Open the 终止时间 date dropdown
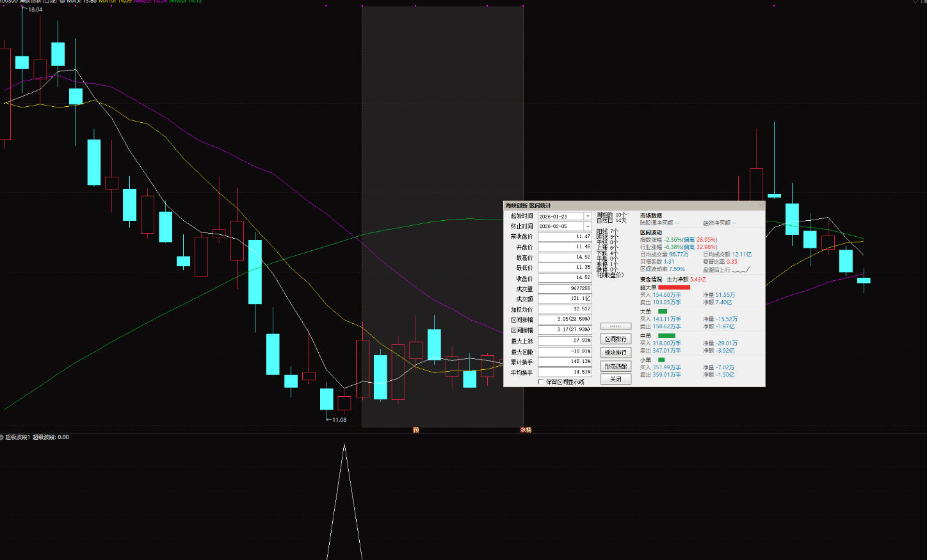Image resolution: width=927 pixels, height=560 pixels. click(588, 227)
